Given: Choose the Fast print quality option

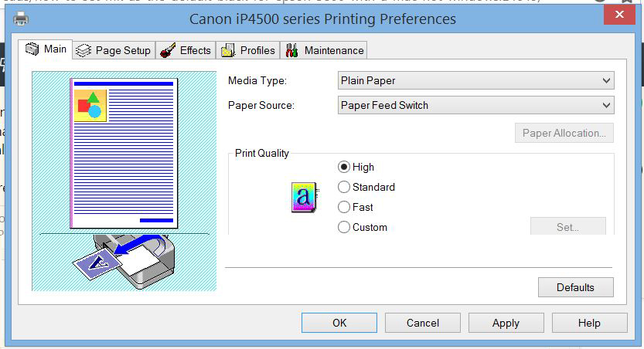Looking at the screenshot, I should [x=344, y=207].
